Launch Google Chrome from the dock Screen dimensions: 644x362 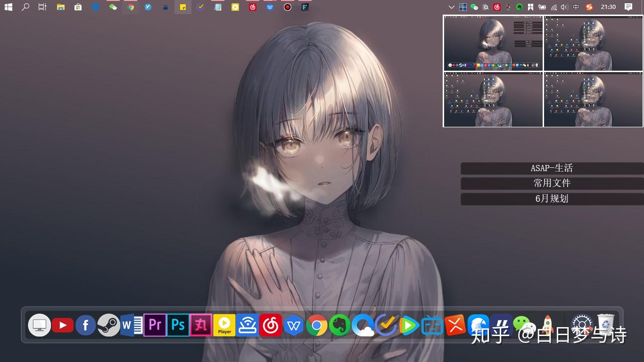[317, 325]
